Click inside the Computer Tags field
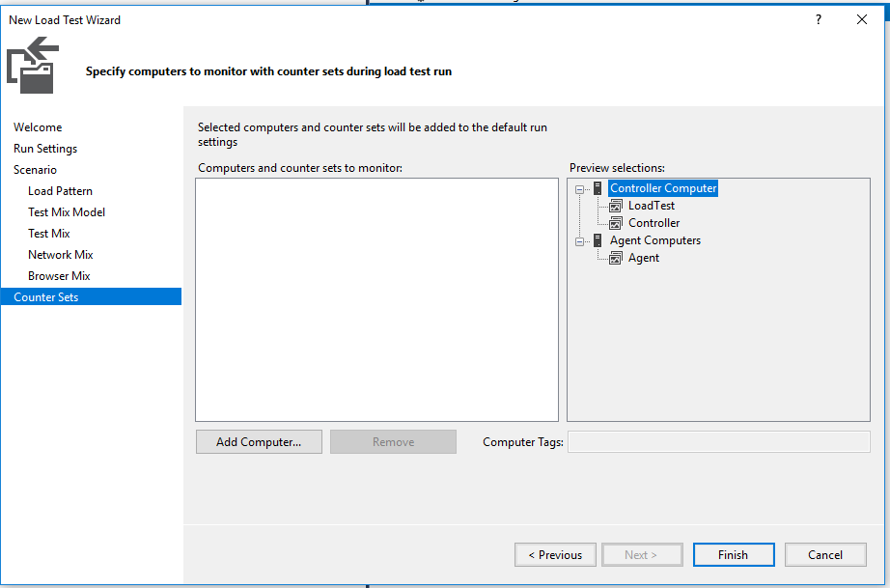This screenshot has height=588, width=890. (724, 441)
